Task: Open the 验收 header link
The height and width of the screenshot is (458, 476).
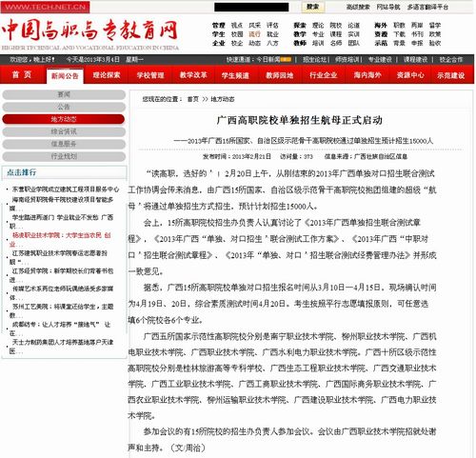Action: 435,43
